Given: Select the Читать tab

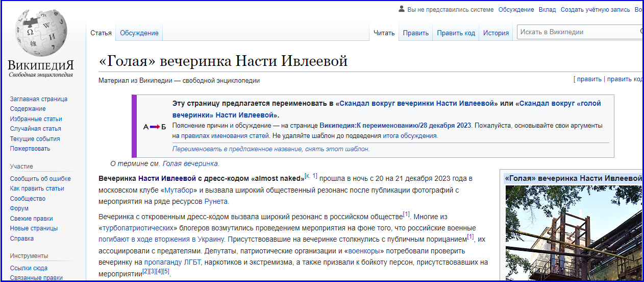Looking at the screenshot, I should [384, 33].
